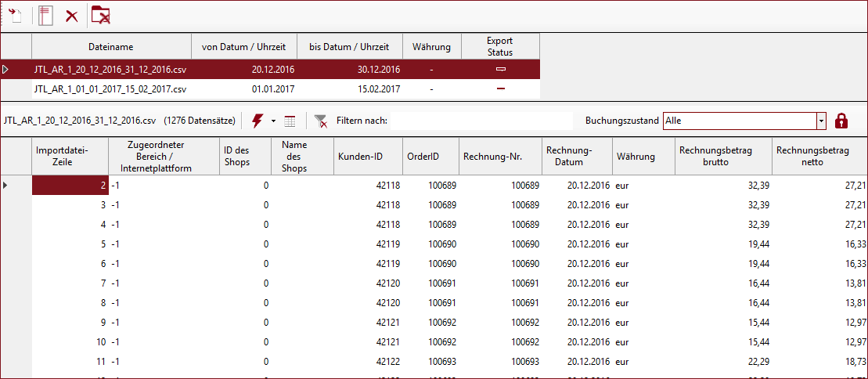This screenshot has width=868, height=379.
Task: Click the Export Status column header
Action: pyautogui.click(x=500, y=47)
